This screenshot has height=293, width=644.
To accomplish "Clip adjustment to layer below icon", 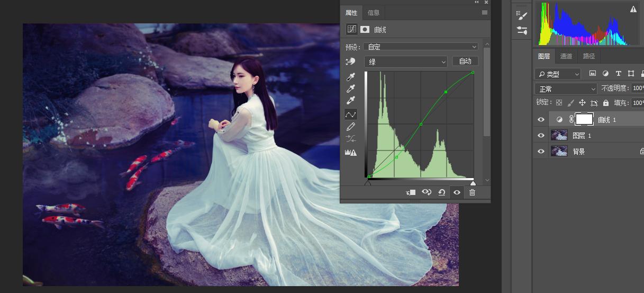I will tap(411, 192).
